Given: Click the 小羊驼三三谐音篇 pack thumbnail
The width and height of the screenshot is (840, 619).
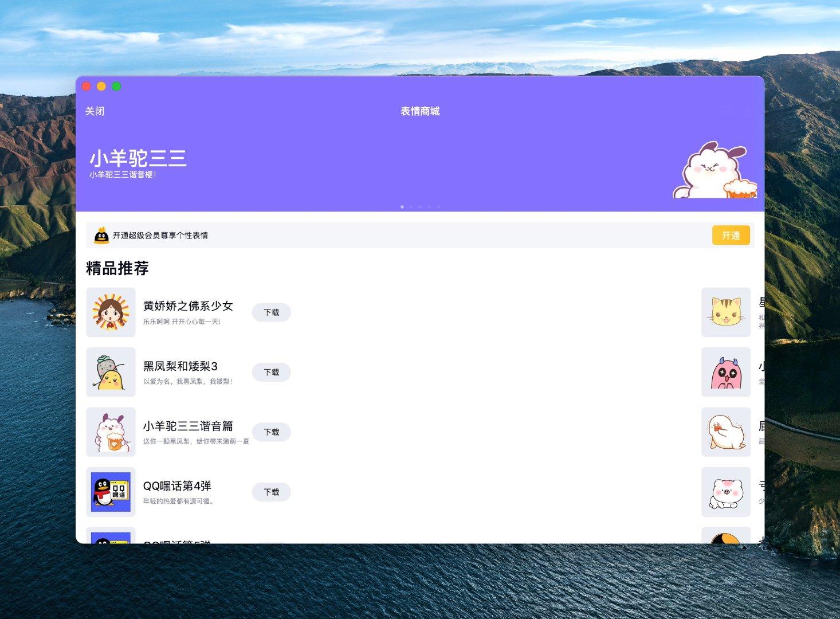Looking at the screenshot, I should click(x=111, y=432).
